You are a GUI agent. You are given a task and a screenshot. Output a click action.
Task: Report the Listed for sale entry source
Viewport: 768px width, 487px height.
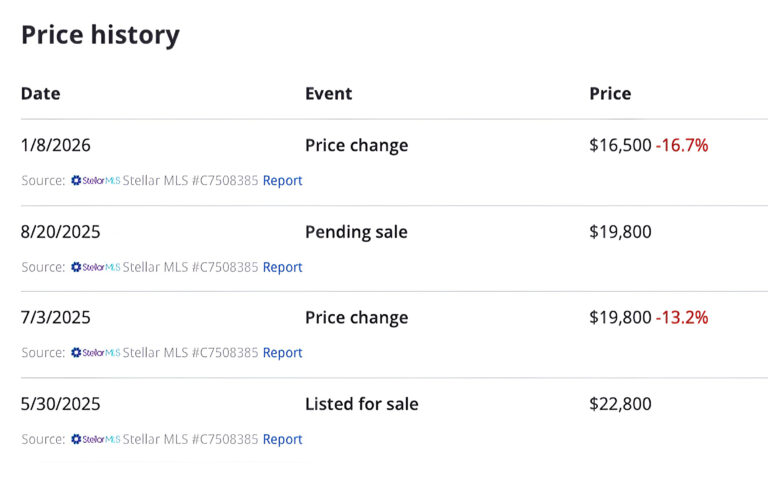(282, 439)
